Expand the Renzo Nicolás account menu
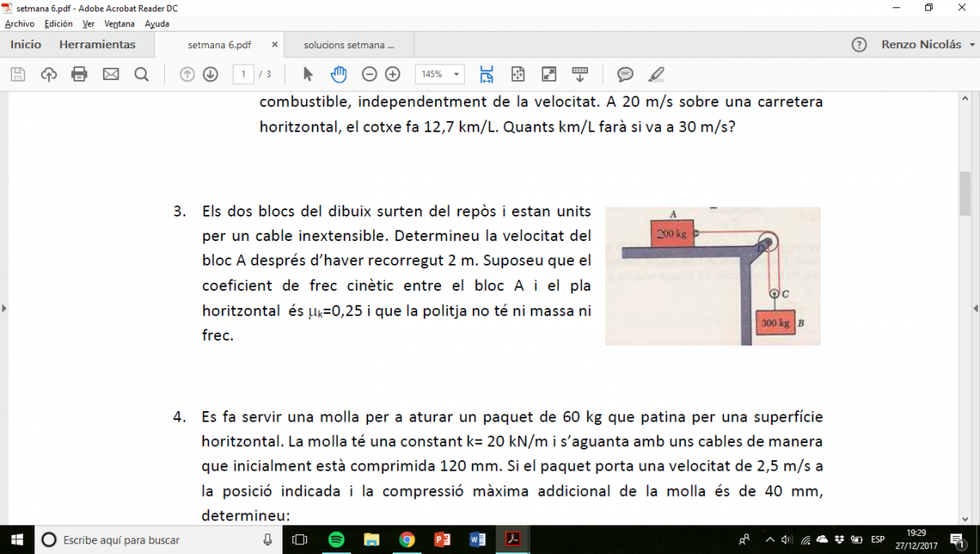Screen dimensions: 980x554 point(928,44)
